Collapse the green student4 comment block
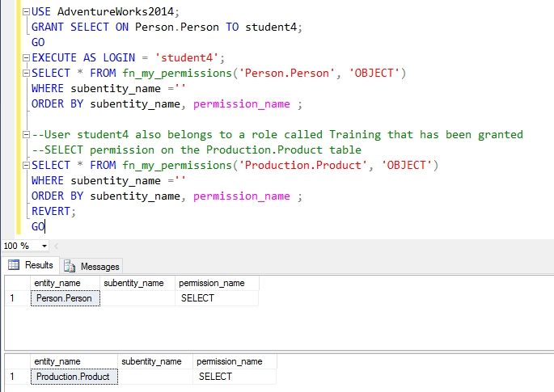The height and width of the screenshot is (392, 554). point(27,135)
